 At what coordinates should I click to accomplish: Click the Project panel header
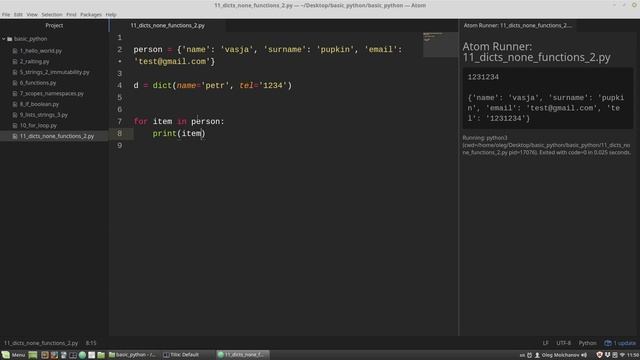click(x=54, y=25)
